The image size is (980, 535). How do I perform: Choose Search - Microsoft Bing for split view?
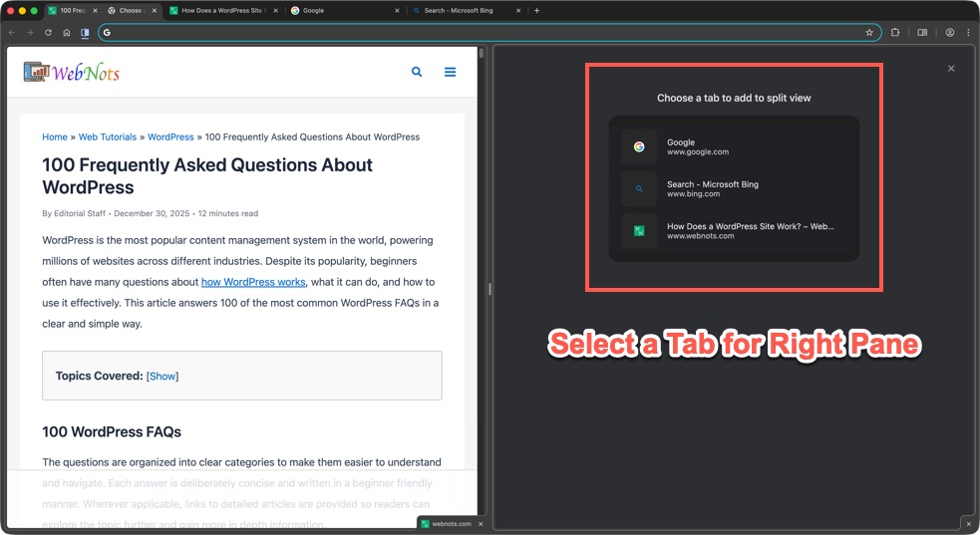coord(734,188)
